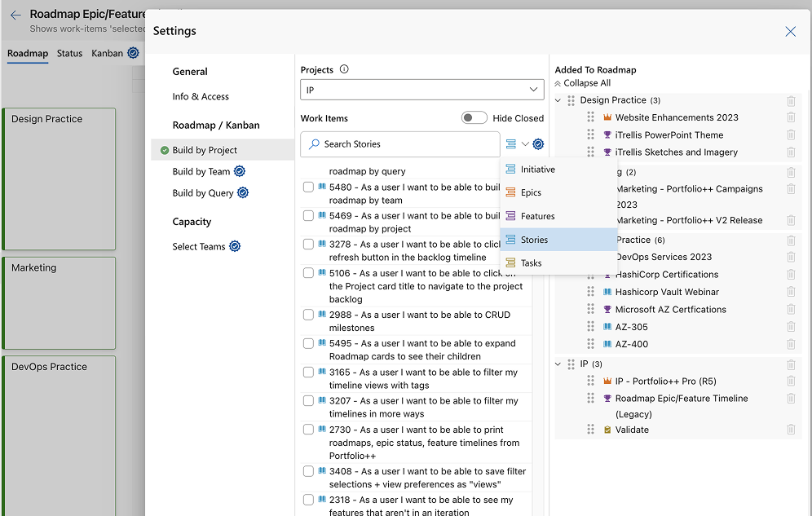
Task: Click trash icon for Validate item
Action: [791, 430]
